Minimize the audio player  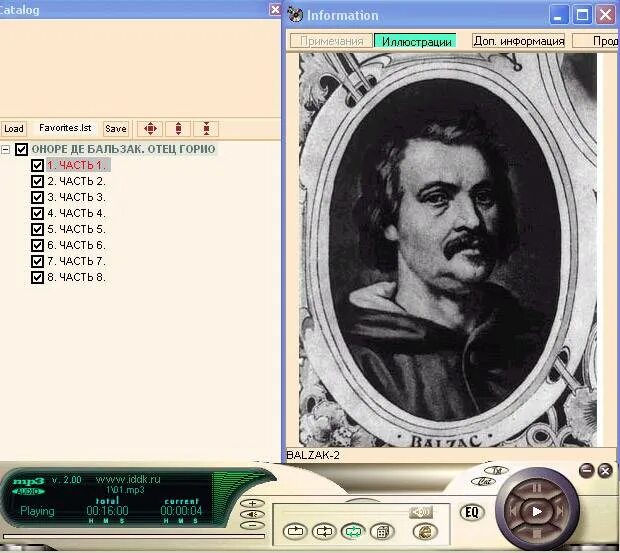pos(586,470)
